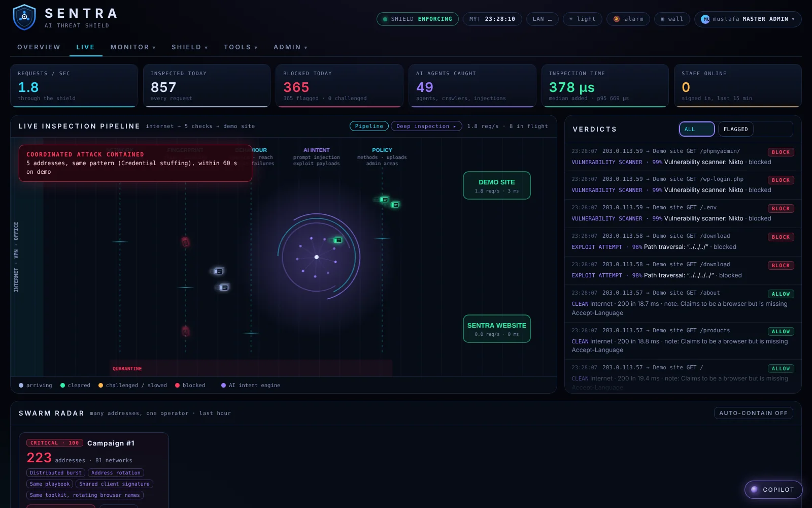Click the Address rotation tag
Screen dimensions: 812x508
116,472
